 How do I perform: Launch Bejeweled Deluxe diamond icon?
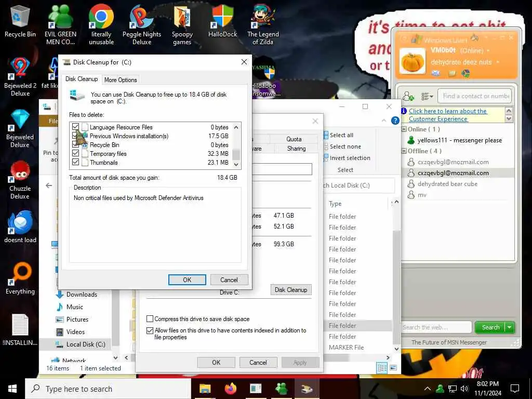20,128
